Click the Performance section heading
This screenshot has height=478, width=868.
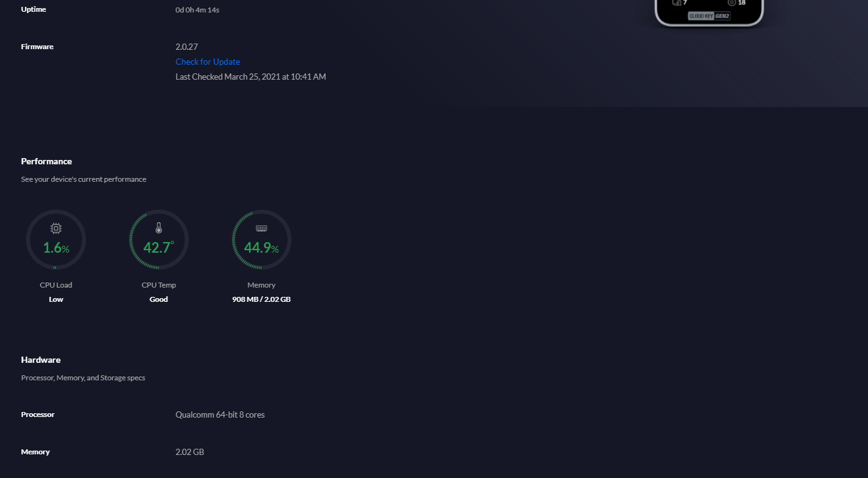click(x=47, y=161)
